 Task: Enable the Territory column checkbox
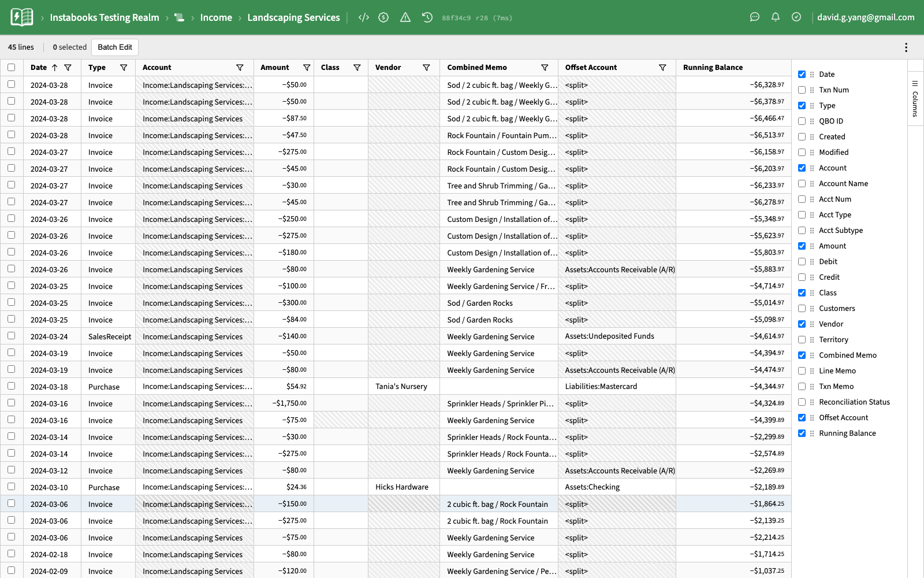tap(802, 340)
